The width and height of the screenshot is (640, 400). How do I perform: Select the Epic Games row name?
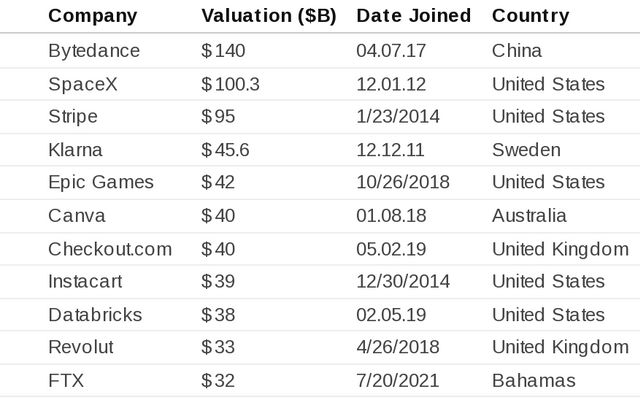[101, 182]
